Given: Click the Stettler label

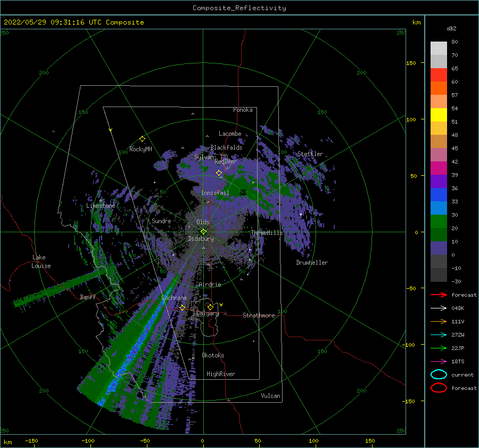Looking at the screenshot, I should click(x=310, y=154).
